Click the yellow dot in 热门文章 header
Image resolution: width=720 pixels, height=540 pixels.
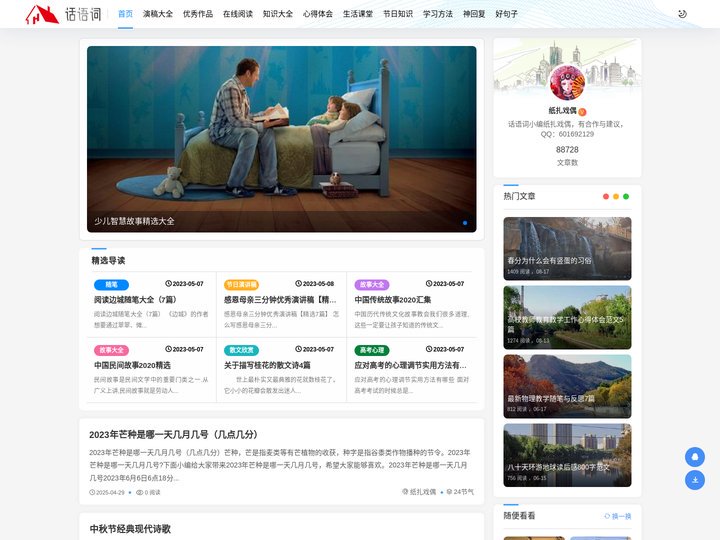616,197
